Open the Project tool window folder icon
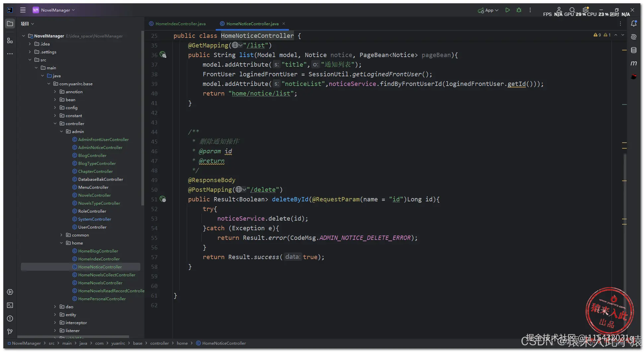Viewport: 644px width, 352px height. coord(10,24)
